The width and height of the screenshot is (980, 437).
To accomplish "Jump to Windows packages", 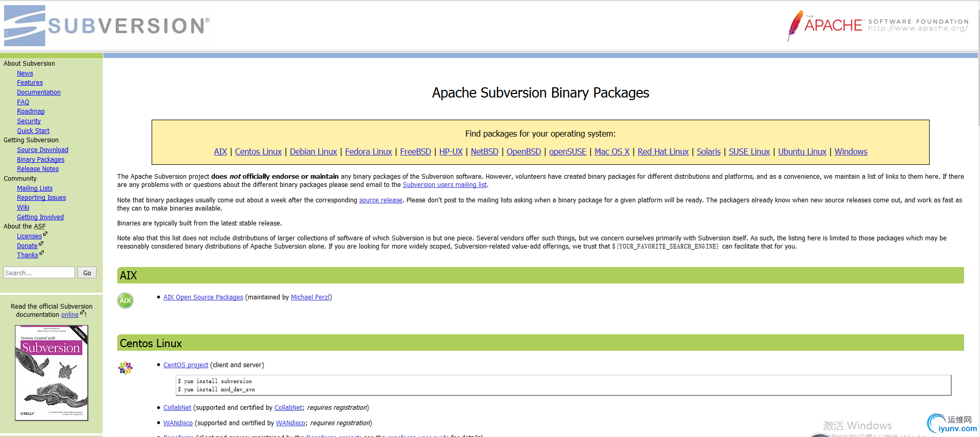I will pos(851,152).
